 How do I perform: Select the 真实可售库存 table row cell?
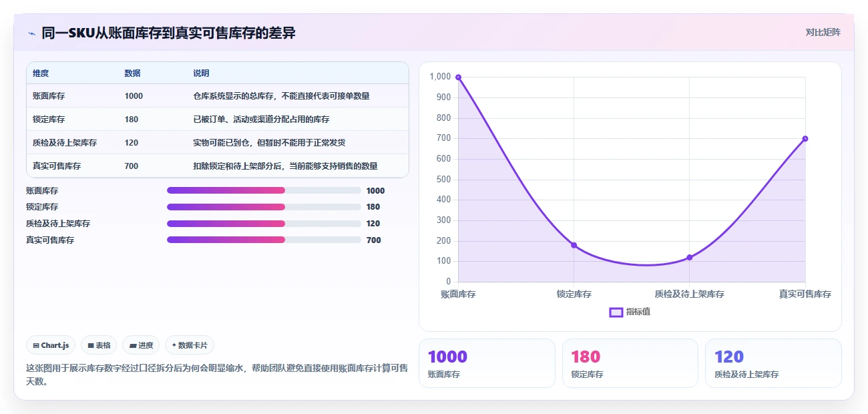pyautogui.click(x=57, y=166)
